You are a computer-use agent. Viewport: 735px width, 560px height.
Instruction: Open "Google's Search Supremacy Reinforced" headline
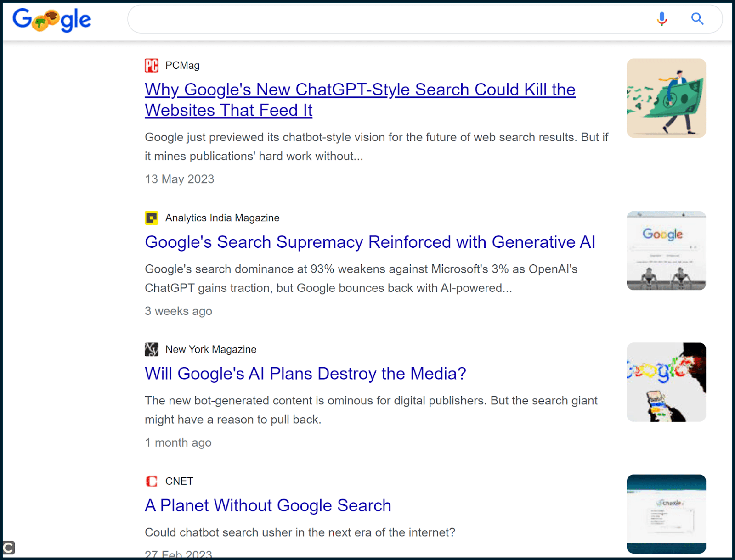pos(370,242)
